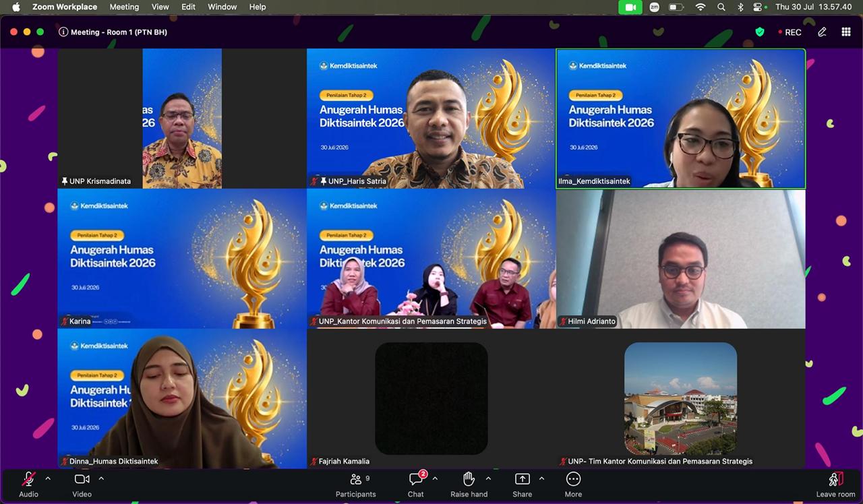
Task: Open Control Center icon
Action: point(759,7)
